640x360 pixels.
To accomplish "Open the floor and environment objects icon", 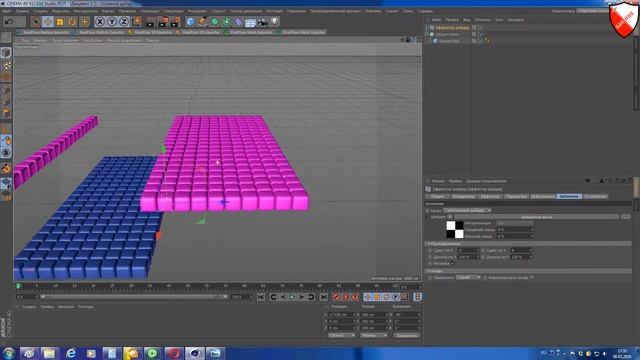I will point(251,21).
